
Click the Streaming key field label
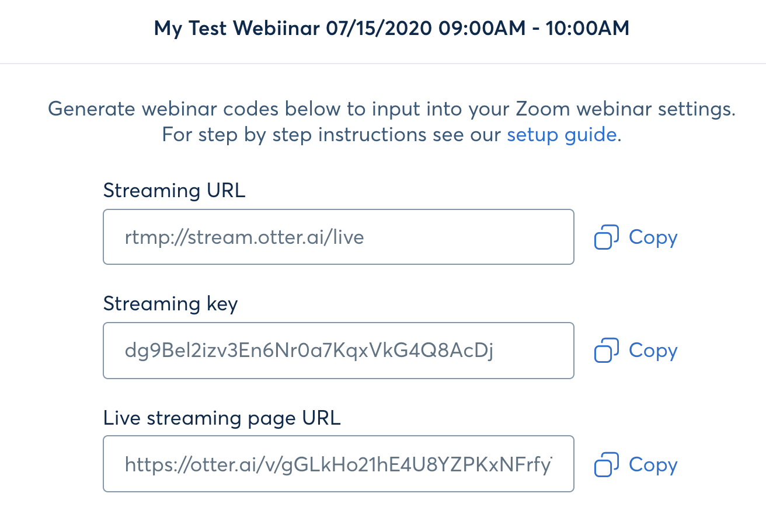coord(170,304)
